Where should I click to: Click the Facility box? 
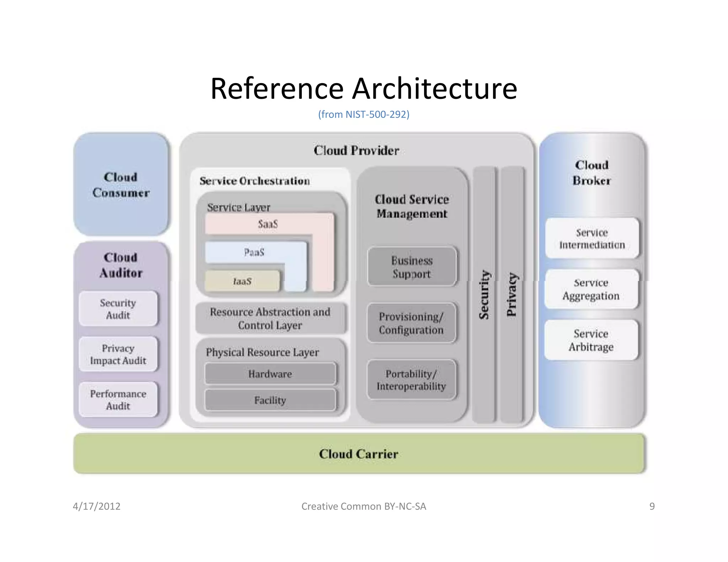point(270,400)
